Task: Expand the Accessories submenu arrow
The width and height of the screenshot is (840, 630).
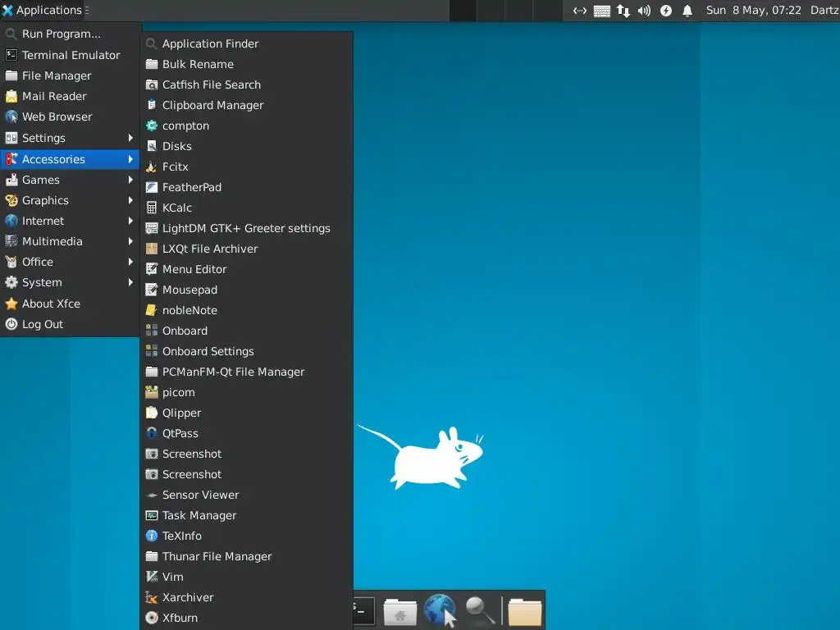Action: pyautogui.click(x=130, y=159)
